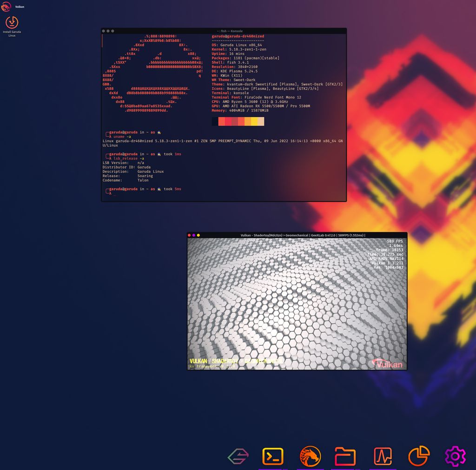
Task: Click the purple dot button of GeeXLab window
Action: [x=194, y=235]
